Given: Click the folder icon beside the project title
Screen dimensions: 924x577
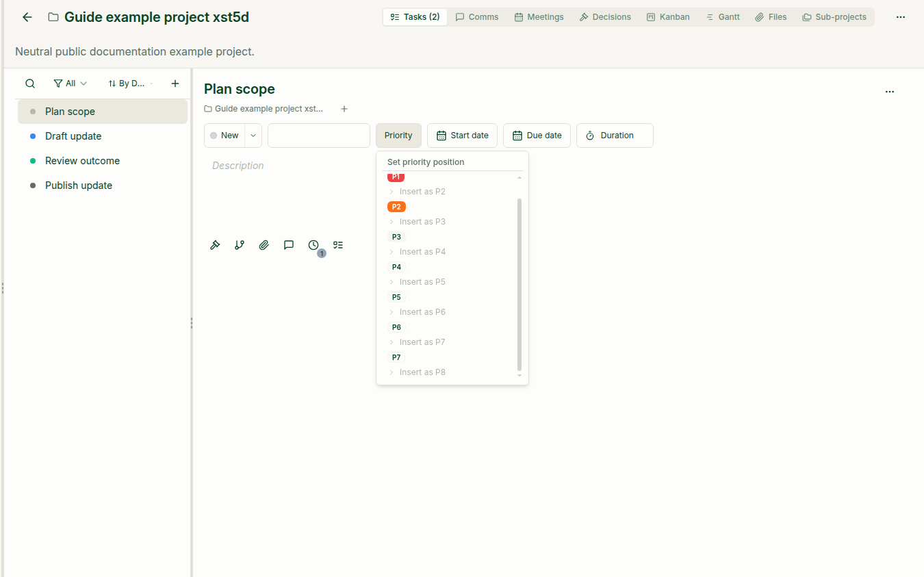Looking at the screenshot, I should point(53,17).
